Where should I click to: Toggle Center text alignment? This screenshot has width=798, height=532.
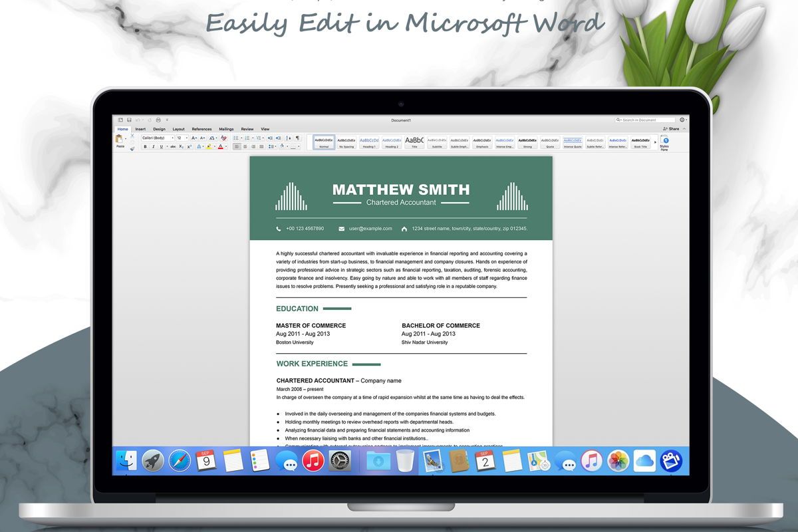245,146
